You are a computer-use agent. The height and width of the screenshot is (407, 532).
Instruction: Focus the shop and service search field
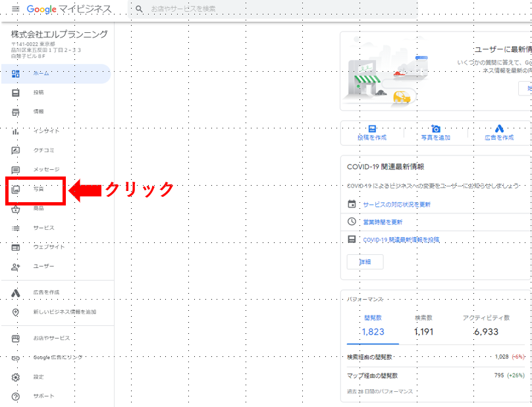tap(273, 9)
